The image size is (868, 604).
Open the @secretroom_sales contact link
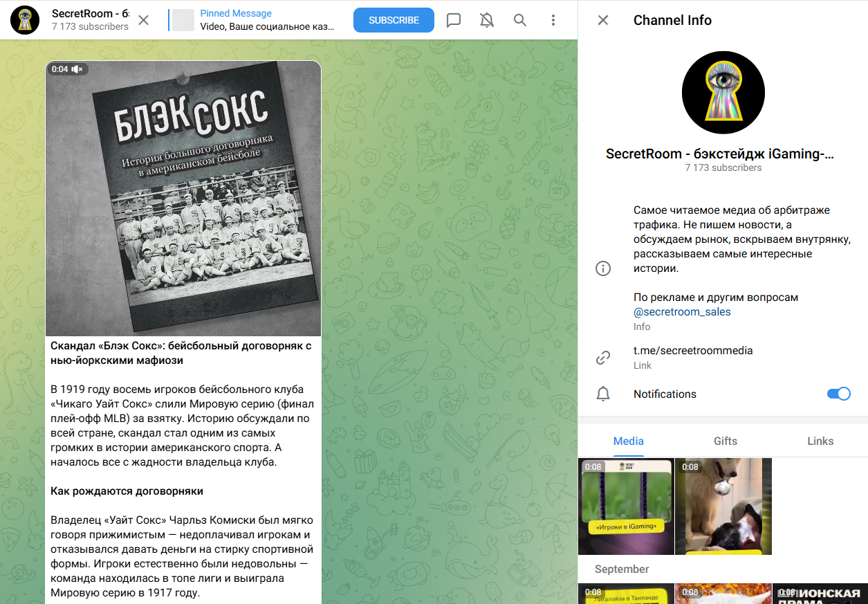(x=682, y=312)
